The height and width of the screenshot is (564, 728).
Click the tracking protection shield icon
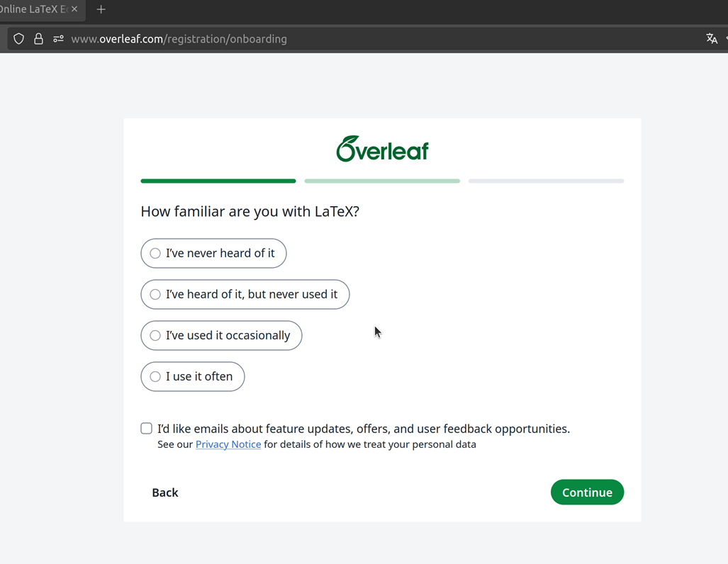click(19, 39)
